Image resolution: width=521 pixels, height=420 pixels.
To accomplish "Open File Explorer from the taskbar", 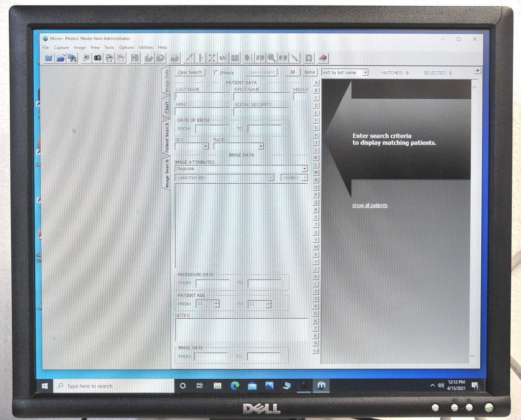I will tap(218, 386).
